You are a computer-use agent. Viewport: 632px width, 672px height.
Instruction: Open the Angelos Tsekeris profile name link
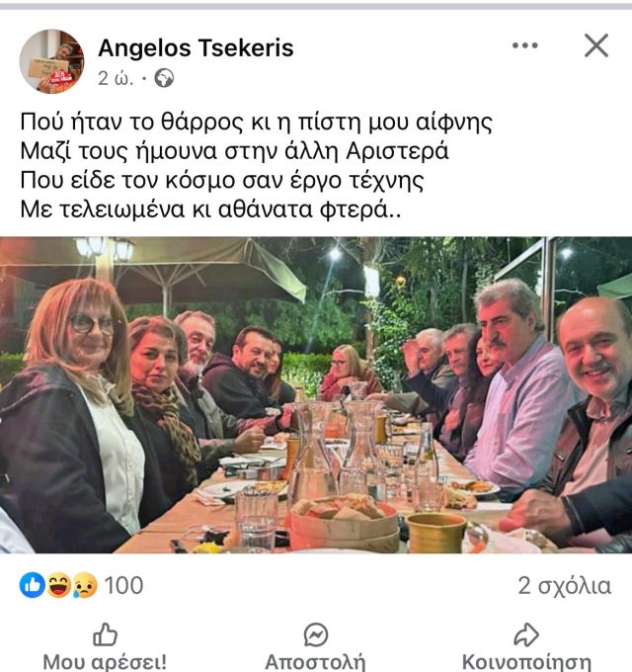(x=196, y=47)
